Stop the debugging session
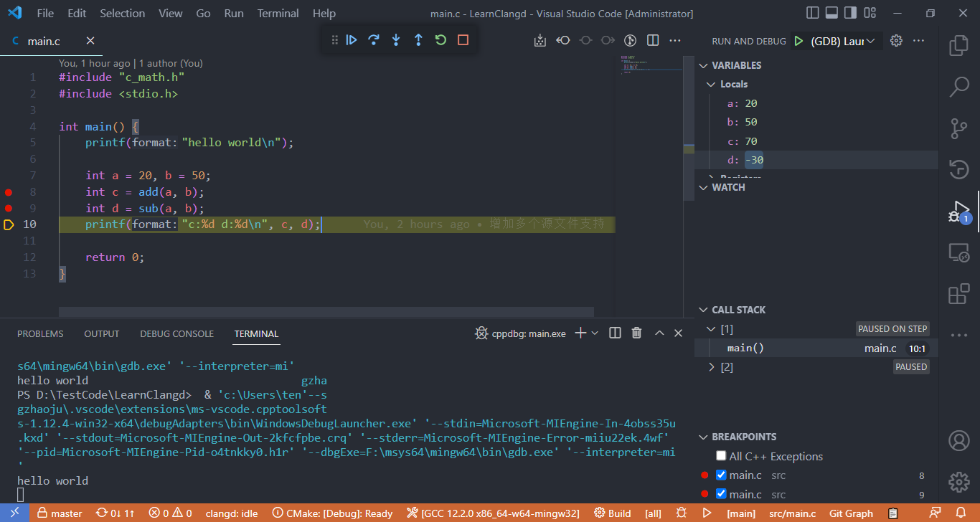 click(x=463, y=40)
